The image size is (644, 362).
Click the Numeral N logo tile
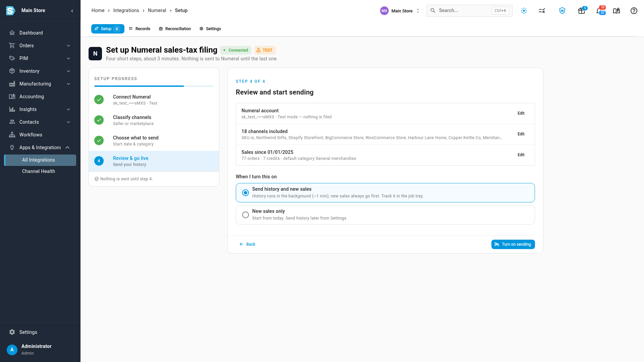coord(95,54)
